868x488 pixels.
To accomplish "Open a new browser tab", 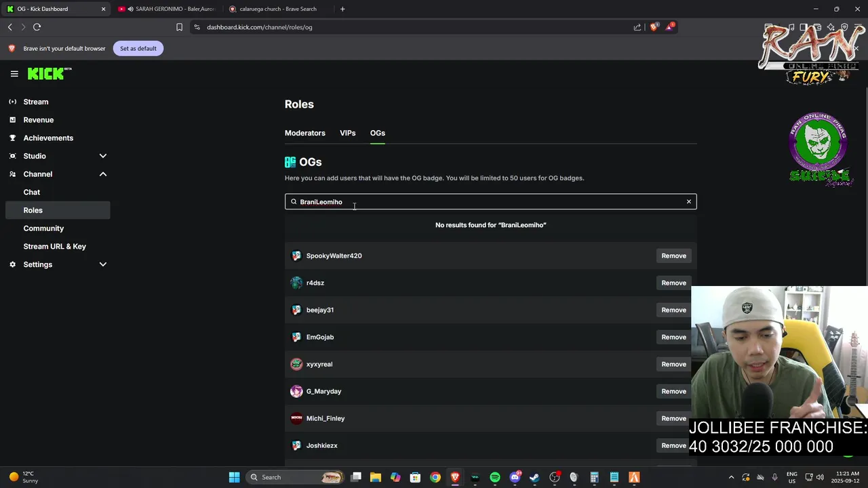I will point(342,9).
